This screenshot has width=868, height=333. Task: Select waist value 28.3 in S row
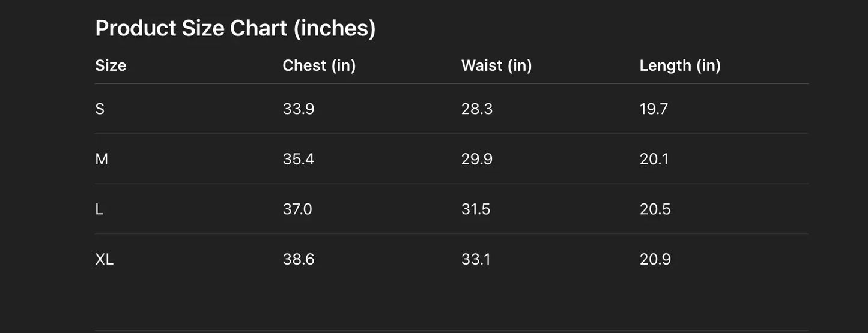(477, 109)
